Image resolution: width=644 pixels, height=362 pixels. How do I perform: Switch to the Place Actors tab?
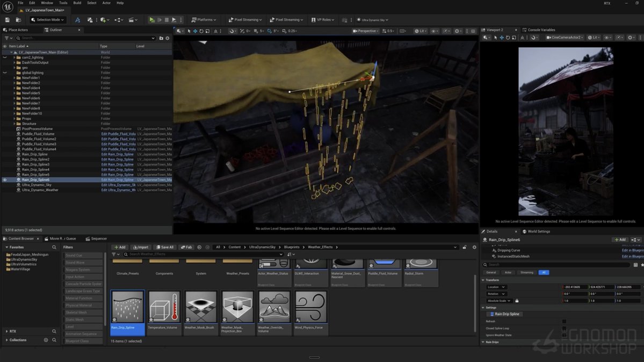point(16,30)
